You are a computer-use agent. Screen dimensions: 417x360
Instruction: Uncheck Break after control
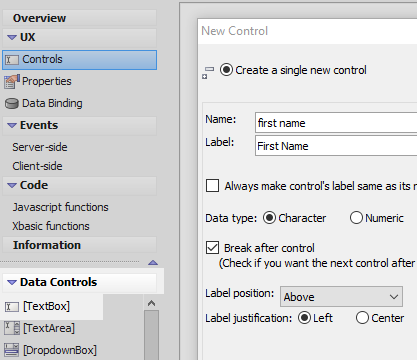coord(212,248)
